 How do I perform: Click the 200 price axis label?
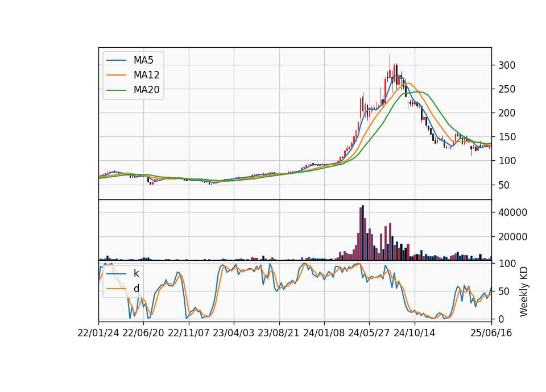tap(507, 113)
